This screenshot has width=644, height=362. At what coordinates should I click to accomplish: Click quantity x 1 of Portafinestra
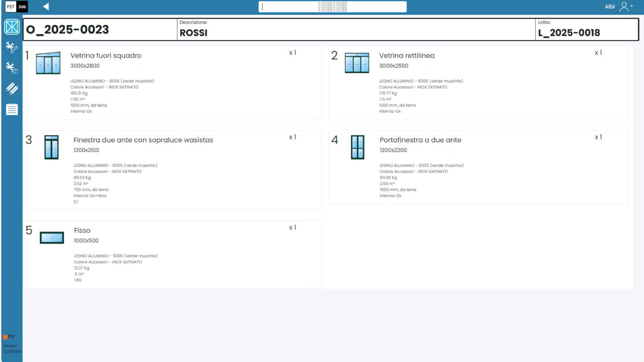click(x=598, y=137)
